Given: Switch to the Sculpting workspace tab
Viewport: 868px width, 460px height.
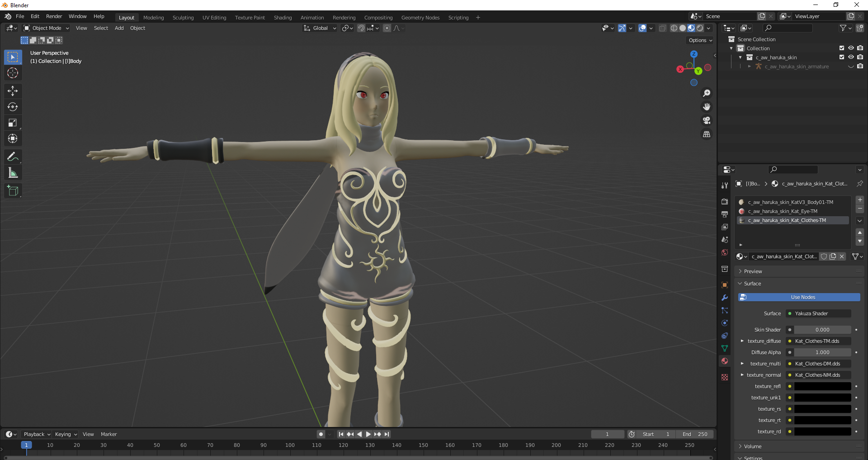Looking at the screenshot, I should [x=183, y=18].
